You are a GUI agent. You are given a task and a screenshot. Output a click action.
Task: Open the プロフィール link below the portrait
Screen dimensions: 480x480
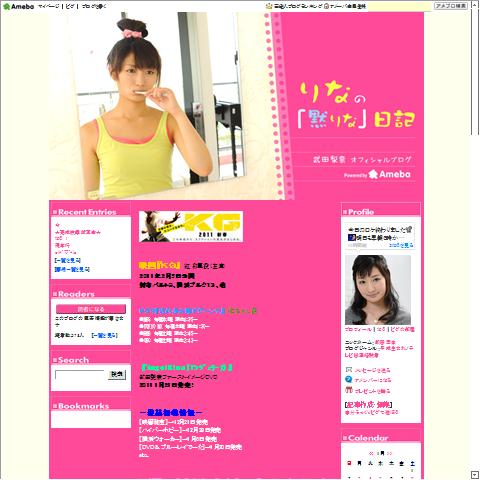358,329
